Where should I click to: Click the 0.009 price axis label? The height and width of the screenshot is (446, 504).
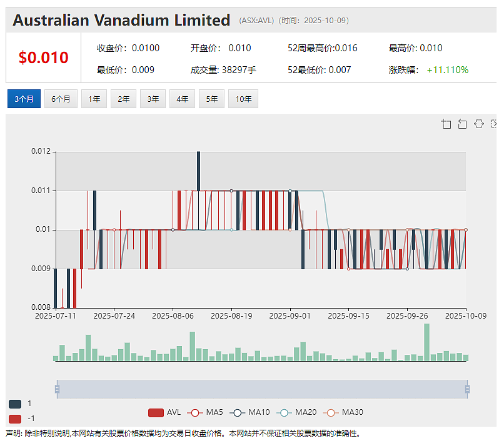click(41, 269)
